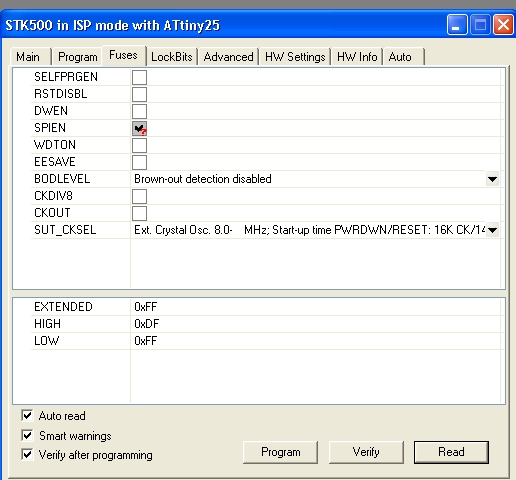516x480 pixels.
Task: Open the LockBits tab
Action: [x=172, y=57]
